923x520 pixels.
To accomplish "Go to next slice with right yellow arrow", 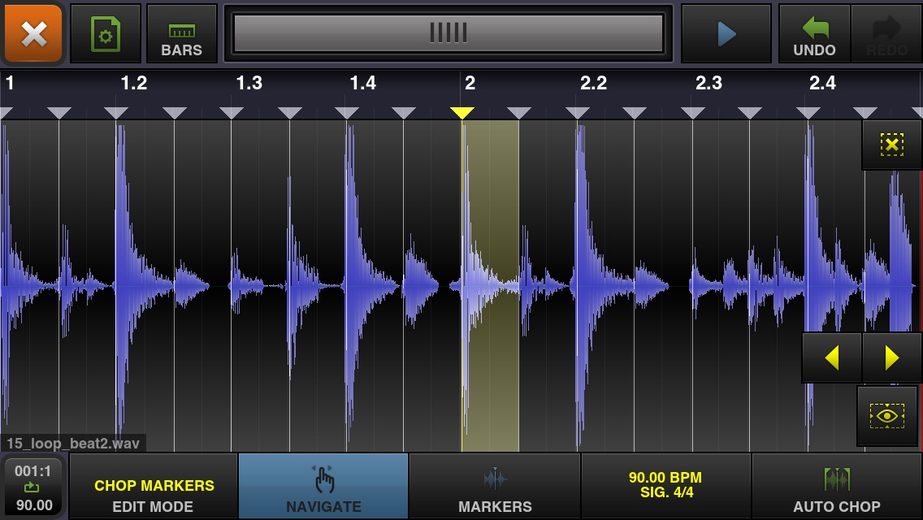I will (892, 357).
